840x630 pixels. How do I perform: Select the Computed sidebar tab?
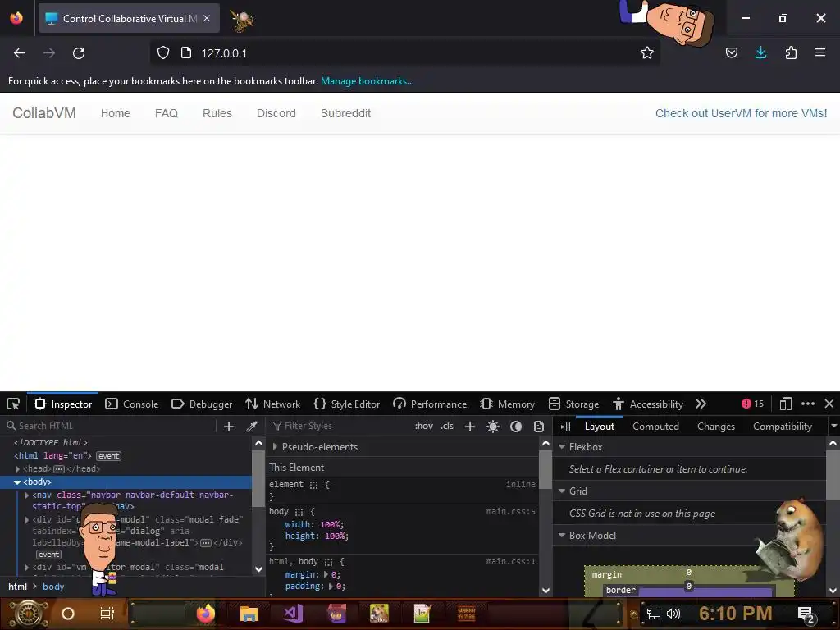(x=655, y=427)
